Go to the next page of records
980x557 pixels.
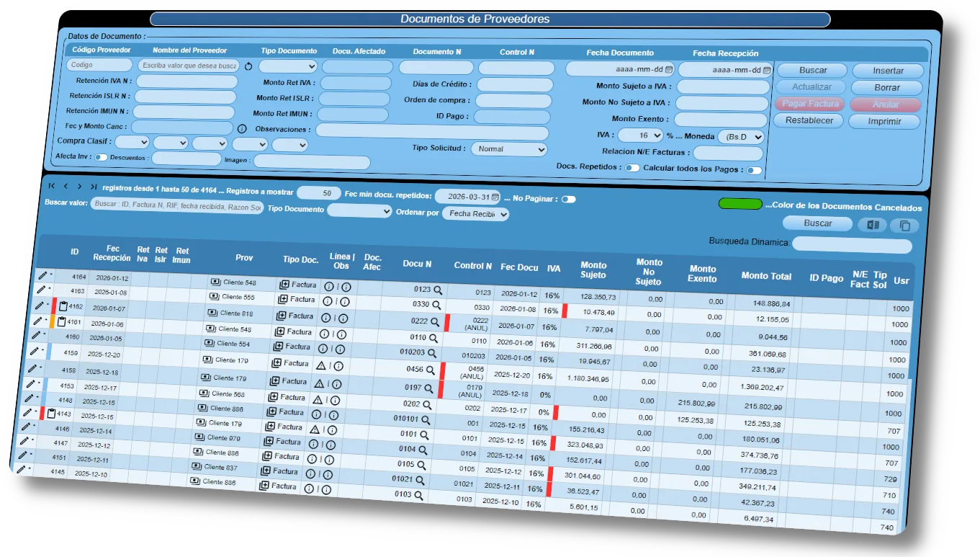tap(79, 187)
